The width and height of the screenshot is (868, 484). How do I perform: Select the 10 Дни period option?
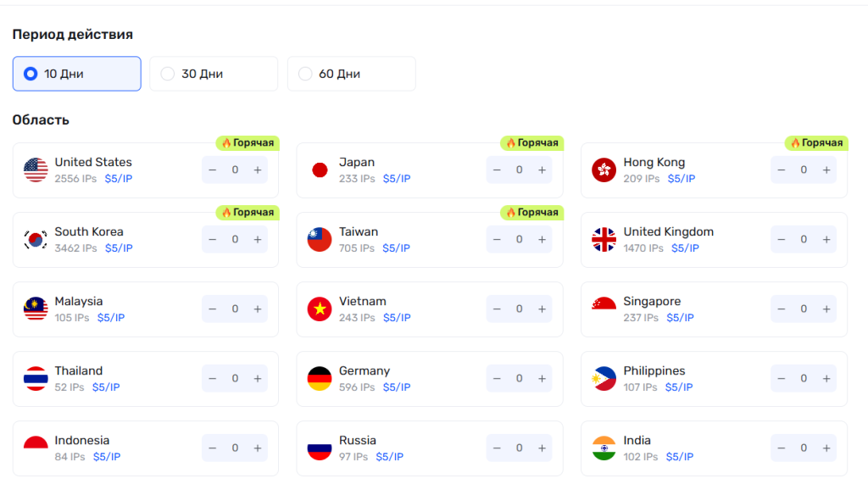tap(76, 74)
